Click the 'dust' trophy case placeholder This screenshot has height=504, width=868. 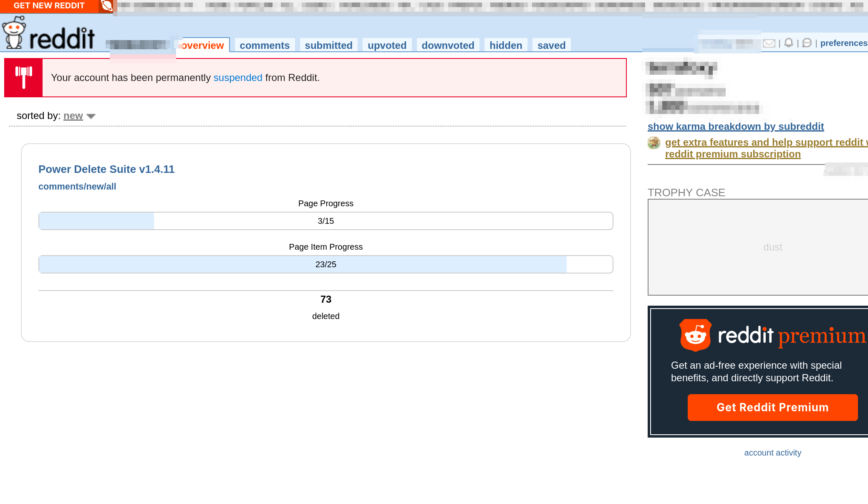point(772,247)
